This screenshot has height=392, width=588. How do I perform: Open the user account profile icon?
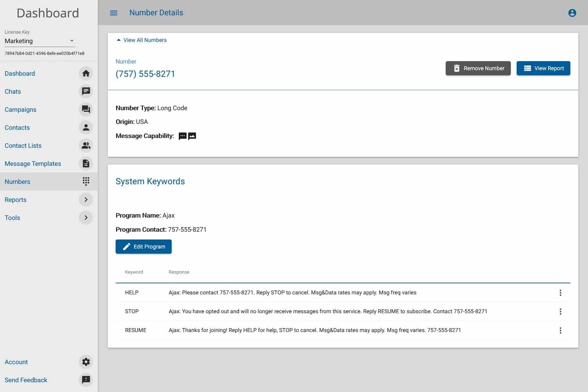[x=572, y=13]
